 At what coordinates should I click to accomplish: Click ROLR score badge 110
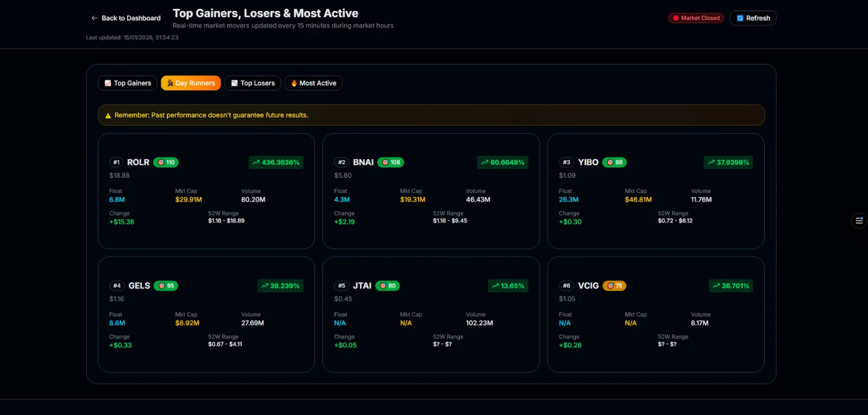[166, 162]
